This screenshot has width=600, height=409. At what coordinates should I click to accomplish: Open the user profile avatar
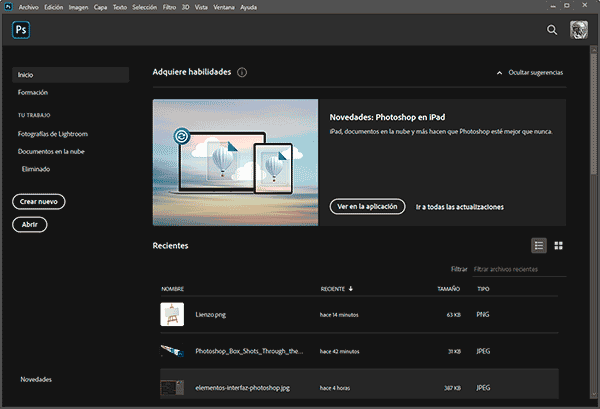pyautogui.click(x=579, y=30)
